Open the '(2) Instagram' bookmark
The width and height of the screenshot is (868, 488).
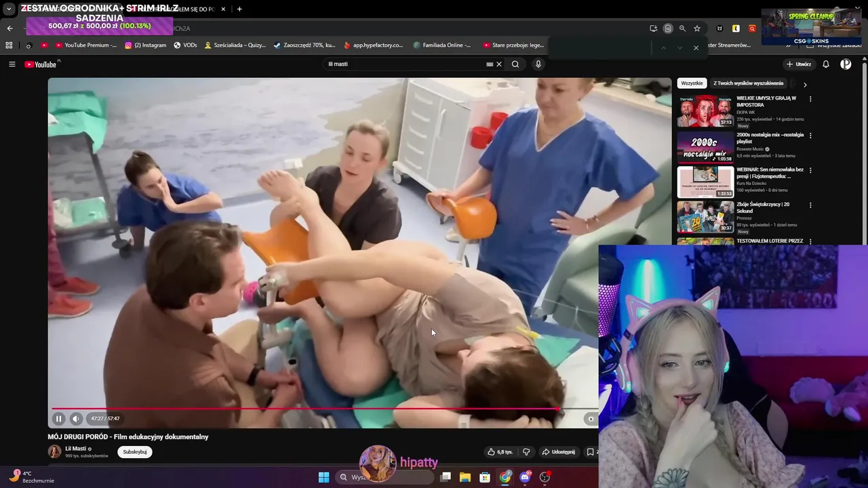click(x=146, y=45)
